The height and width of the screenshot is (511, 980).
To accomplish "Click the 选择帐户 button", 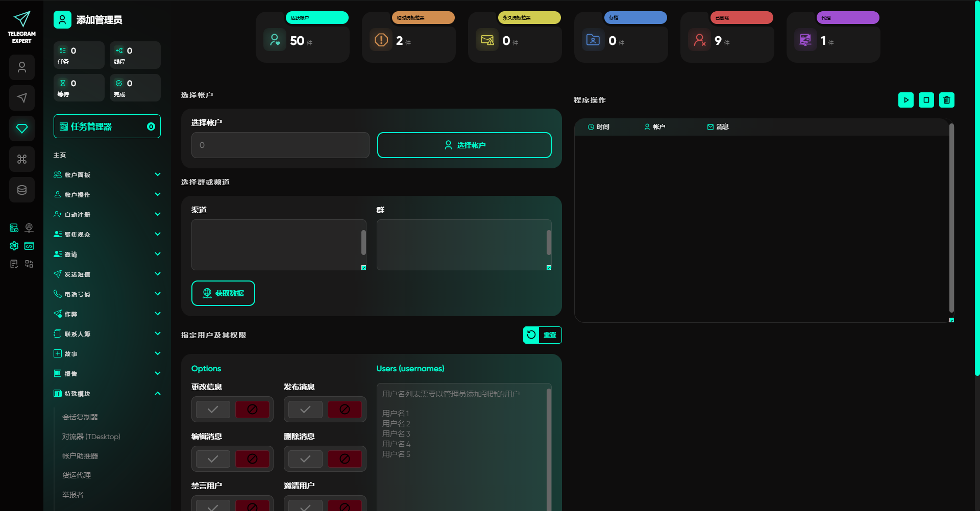I will click(x=464, y=145).
